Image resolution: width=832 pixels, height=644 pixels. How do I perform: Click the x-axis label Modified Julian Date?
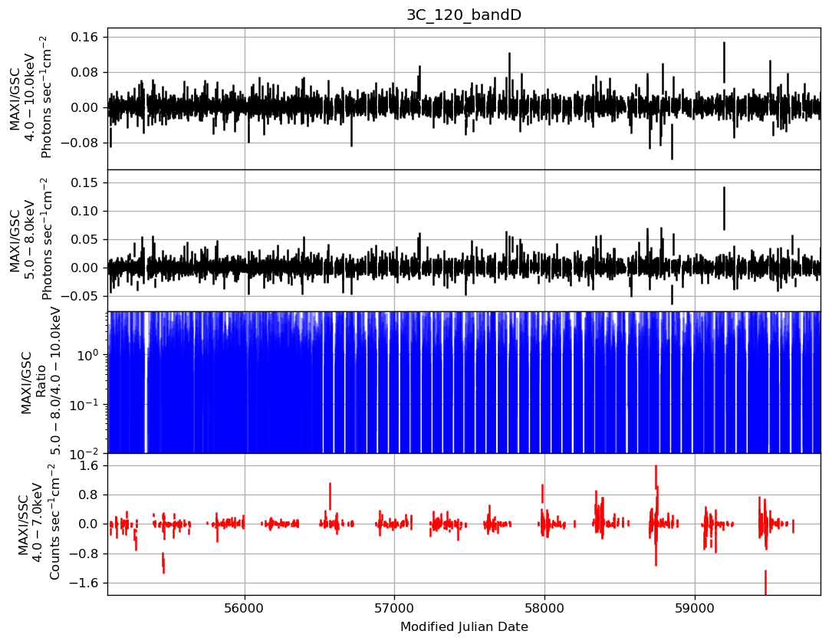(x=464, y=627)
